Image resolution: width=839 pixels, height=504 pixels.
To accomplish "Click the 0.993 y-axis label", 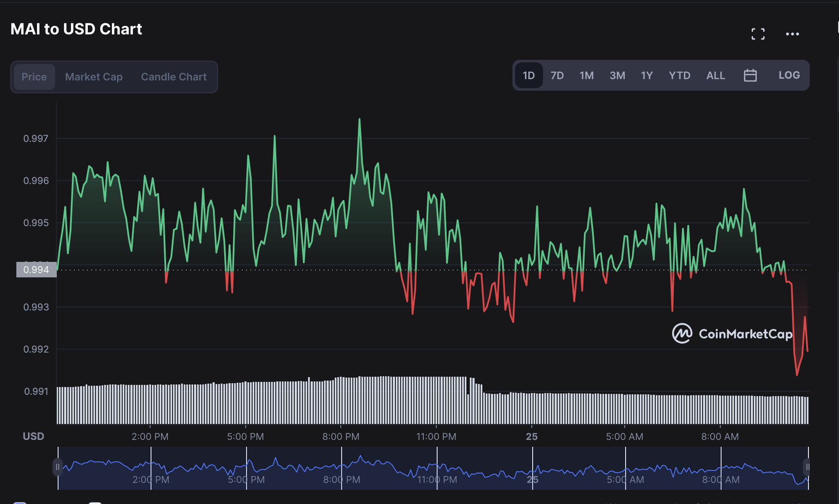I will (36, 307).
